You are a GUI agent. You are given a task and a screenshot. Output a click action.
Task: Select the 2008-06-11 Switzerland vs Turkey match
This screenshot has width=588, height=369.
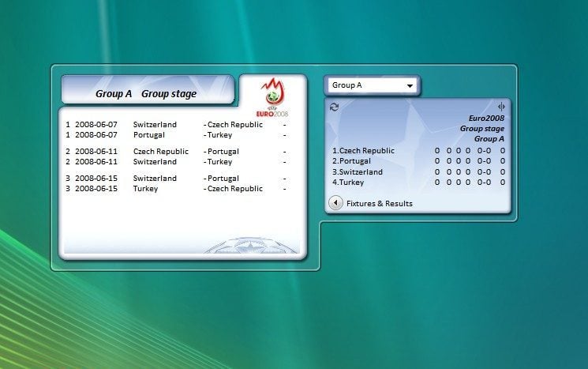[175, 162]
